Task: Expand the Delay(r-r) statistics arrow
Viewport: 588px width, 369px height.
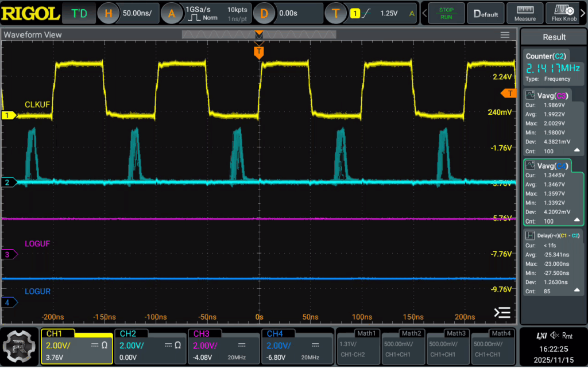Action: point(577,290)
